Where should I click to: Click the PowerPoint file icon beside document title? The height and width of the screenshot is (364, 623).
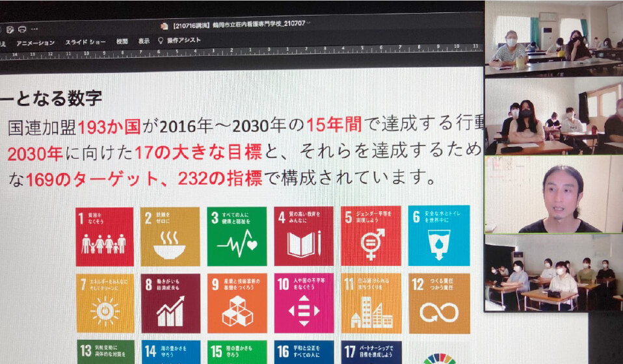point(165,25)
